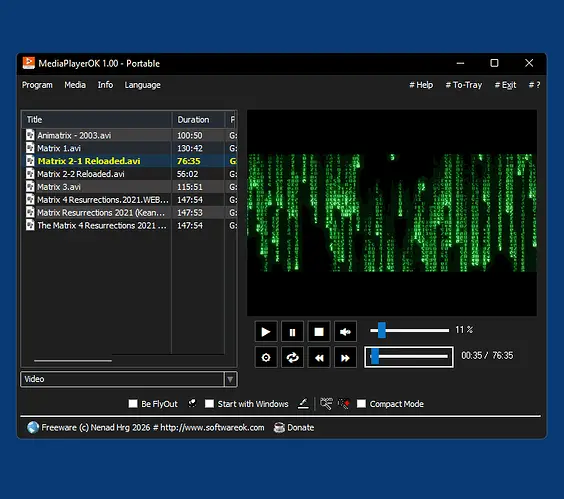Click the globe icon in the footer
Image resolution: width=564 pixels, height=499 pixels.
click(x=33, y=427)
